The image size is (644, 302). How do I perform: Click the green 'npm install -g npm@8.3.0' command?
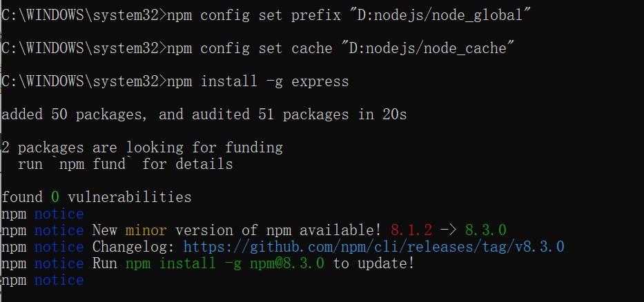tap(225, 263)
